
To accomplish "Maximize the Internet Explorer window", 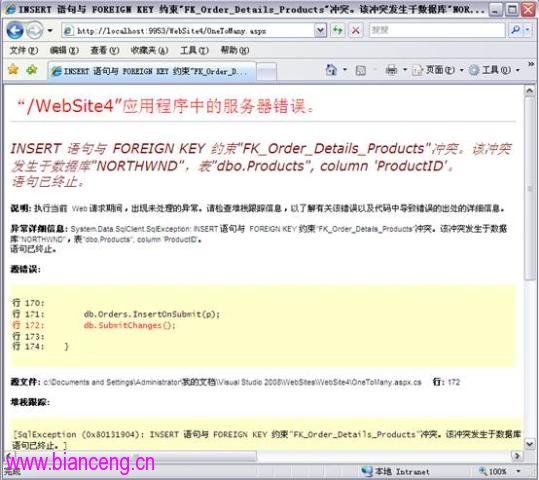I will pos(512,10).
